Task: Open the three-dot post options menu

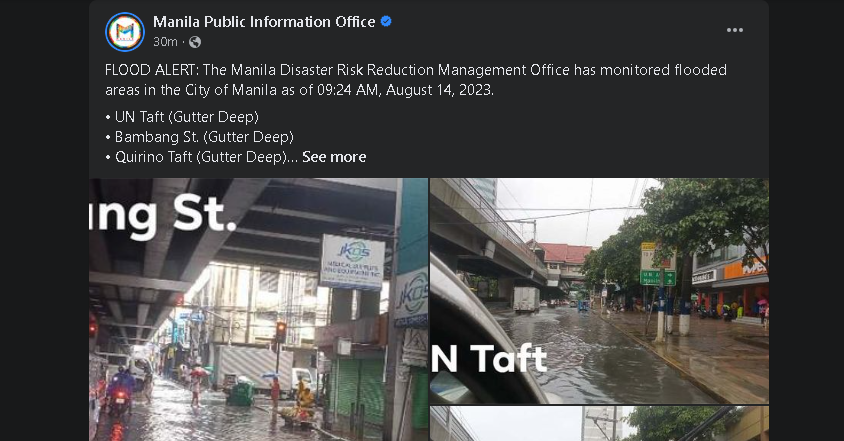Action: [x=735, y=30]
